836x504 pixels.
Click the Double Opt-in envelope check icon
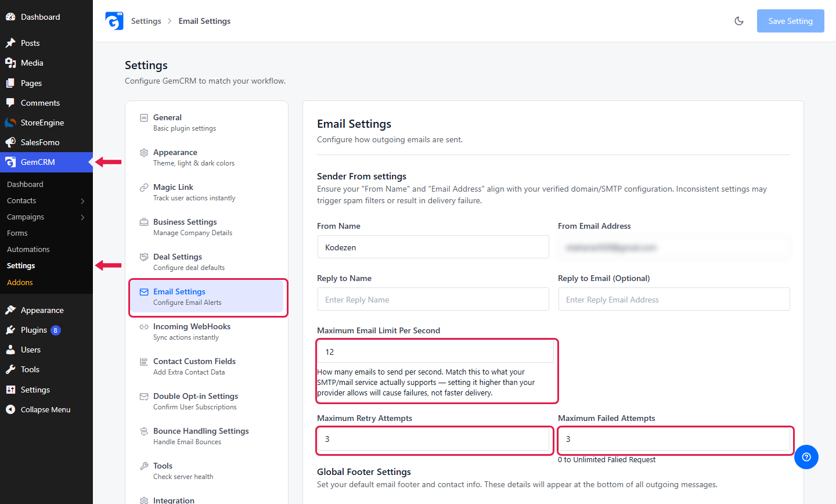click(144, 397)
